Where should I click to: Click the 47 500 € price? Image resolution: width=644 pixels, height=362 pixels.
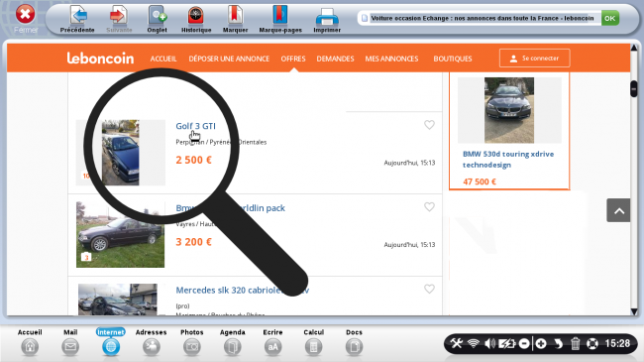(480, 181)
